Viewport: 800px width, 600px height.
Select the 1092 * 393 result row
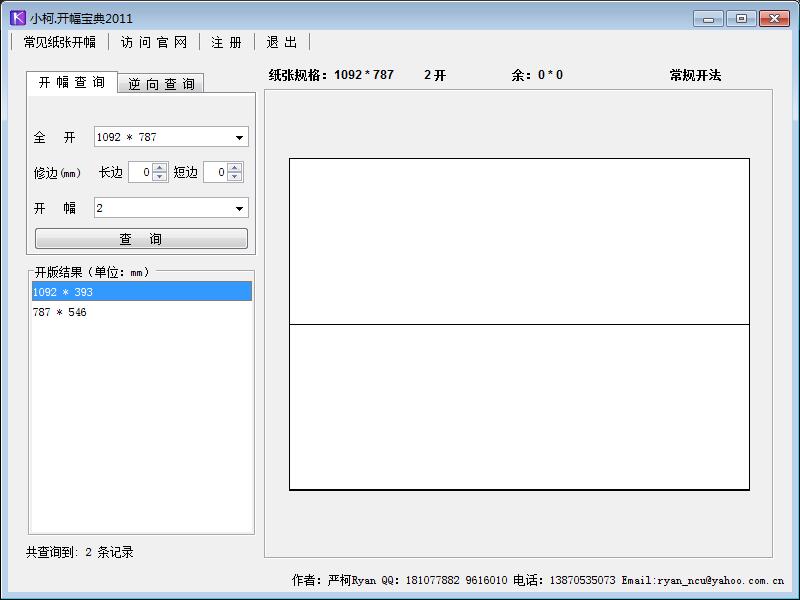click(x=141, y=291)
